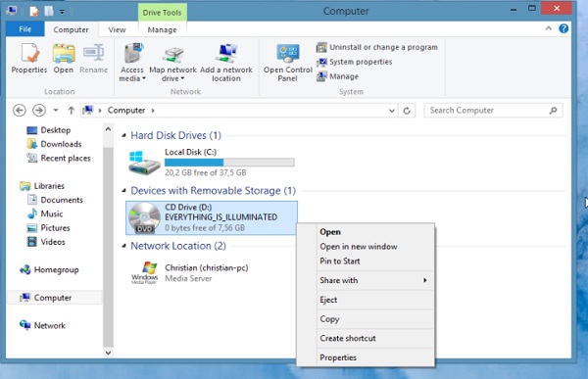Image resolution: width=588 pixels, height=379 pixels.
Task: Click the Computer system icon in title bar
Action: [x=12, y=11]
